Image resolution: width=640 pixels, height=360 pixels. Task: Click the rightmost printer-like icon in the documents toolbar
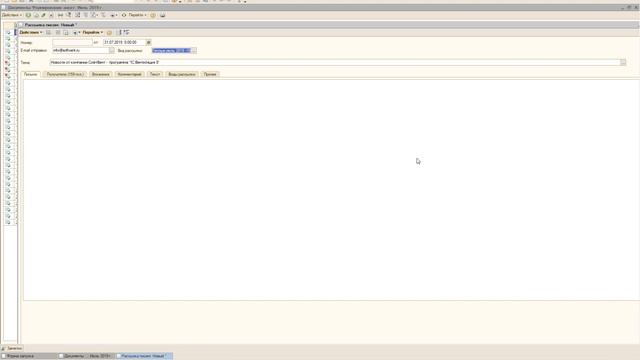coord(162,15)
